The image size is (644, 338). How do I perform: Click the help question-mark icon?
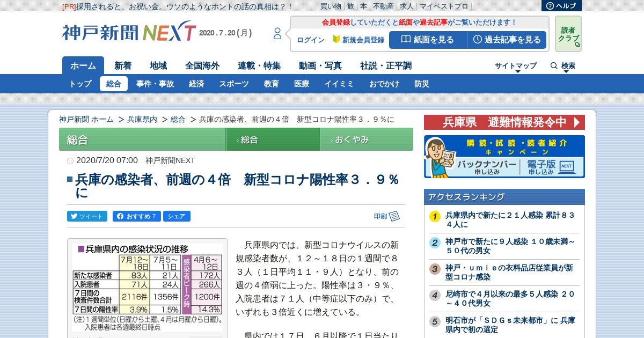click(550, 6)
